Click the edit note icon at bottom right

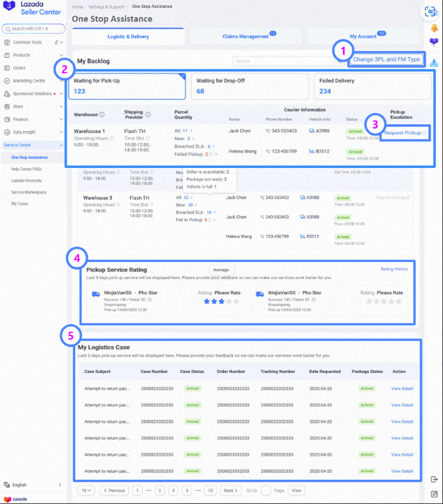433,494
